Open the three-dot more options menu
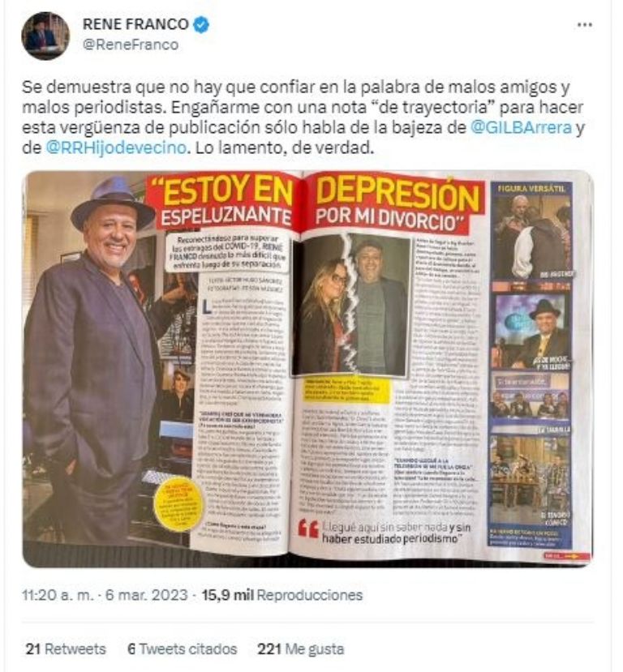The height and width of the screenshot is (672, 623). tap(585, 25)
